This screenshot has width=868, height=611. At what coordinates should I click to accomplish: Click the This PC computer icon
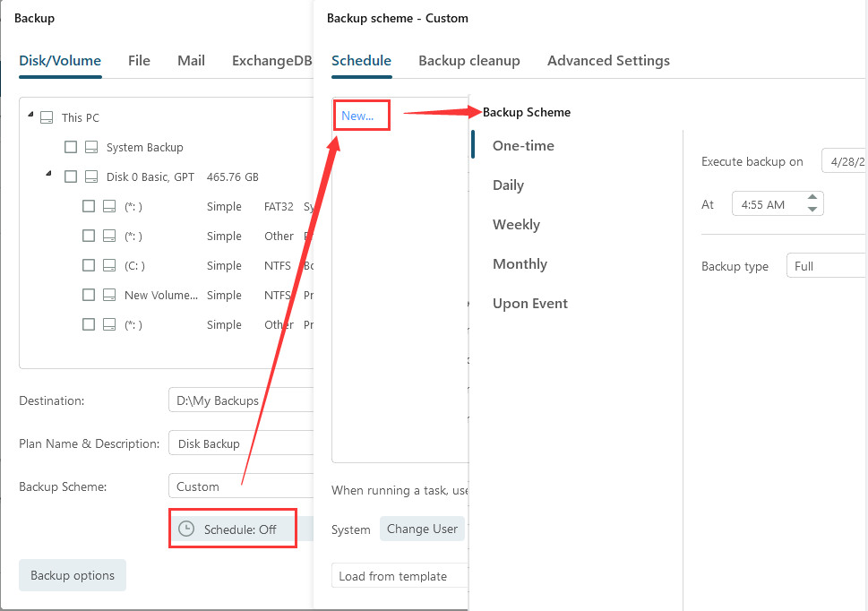point(47,117)
